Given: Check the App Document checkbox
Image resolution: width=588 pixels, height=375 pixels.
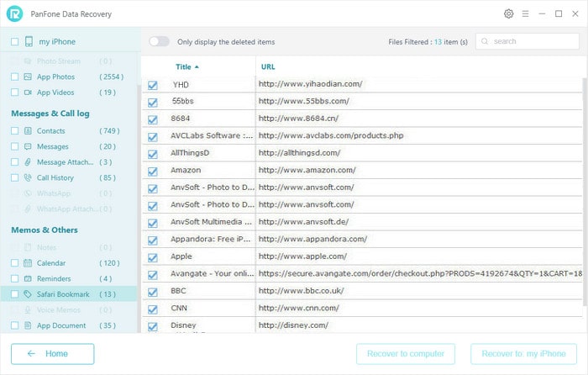Looking at the screenshot, I should point(14,325).
